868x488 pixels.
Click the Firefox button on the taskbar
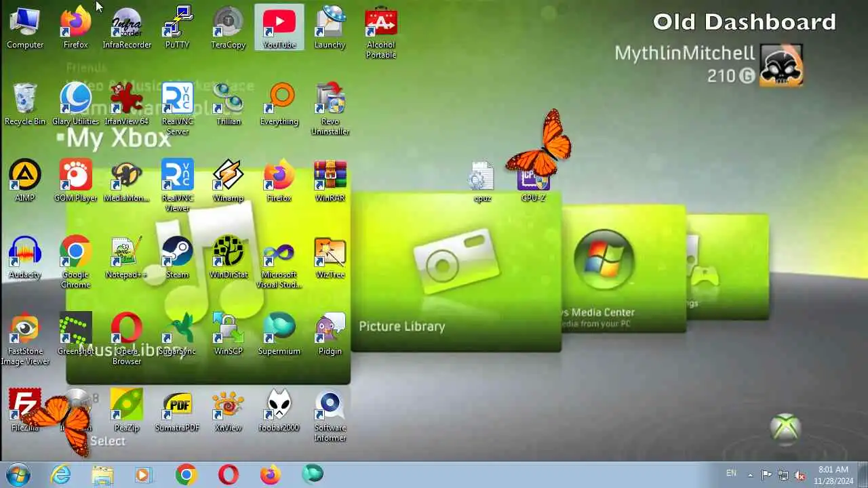tap(271, 474)
